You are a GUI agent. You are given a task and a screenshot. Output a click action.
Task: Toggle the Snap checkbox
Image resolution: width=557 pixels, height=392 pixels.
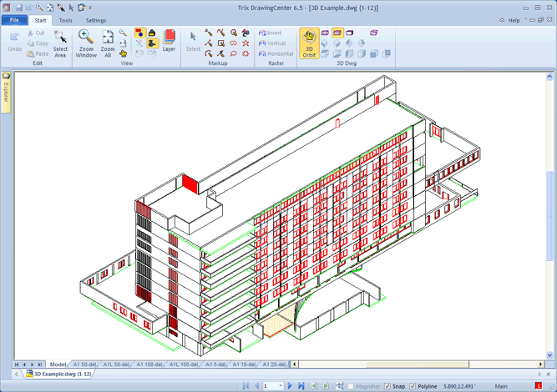(387, 386)
